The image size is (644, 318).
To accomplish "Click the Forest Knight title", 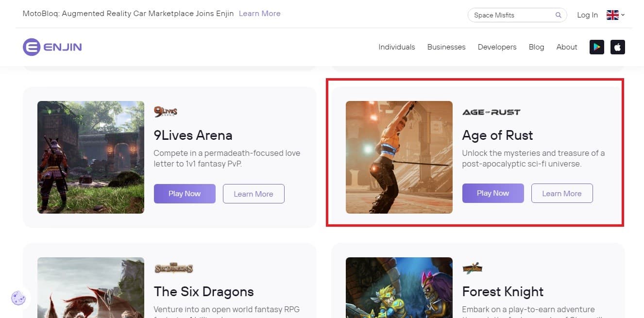I will [503, 291].
